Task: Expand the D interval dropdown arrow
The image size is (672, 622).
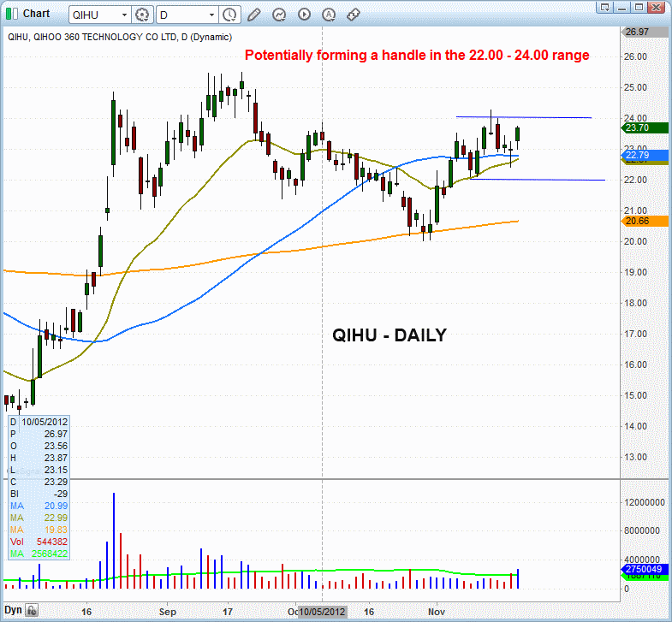Action: coord(211,15)
